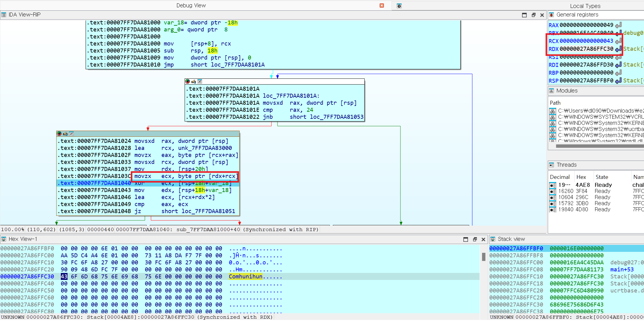Click main+53 entry in Stack view

point(622,270)
